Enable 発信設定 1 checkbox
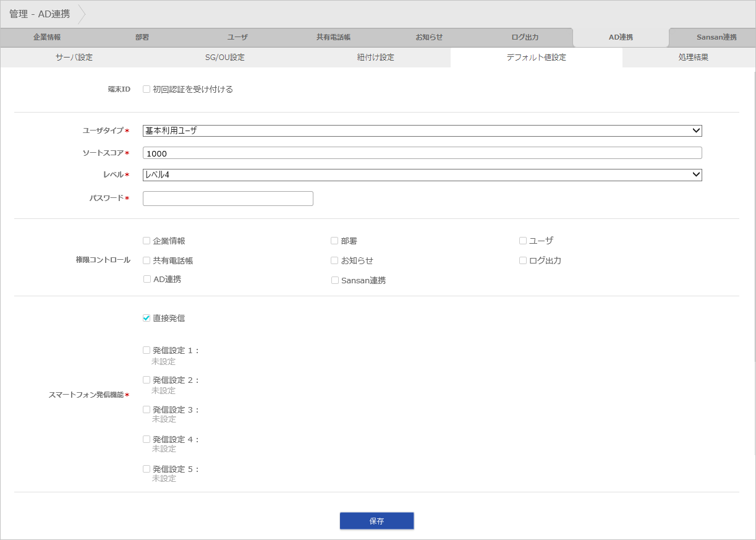The width and height of the screenshot is (756, 540). pos(147,350)
